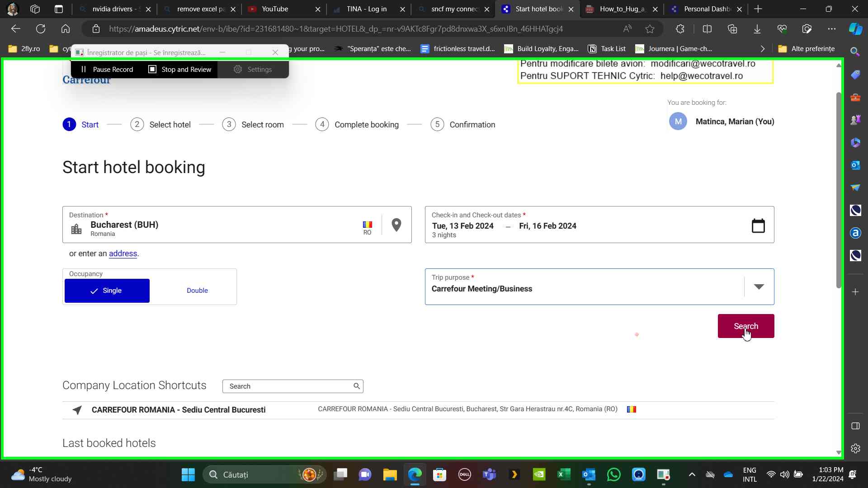
Task: Open WhatsApp from taskbar
Action: (614, 474)
